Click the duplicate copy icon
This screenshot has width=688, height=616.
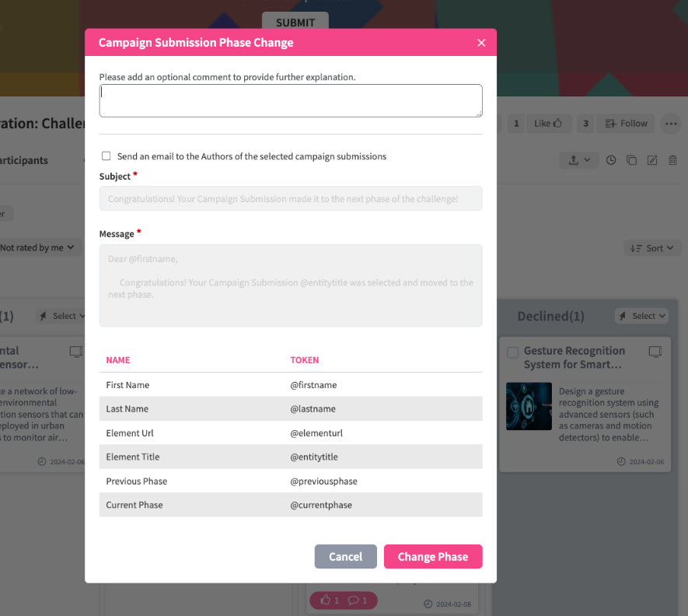click(x=631, y=160)
